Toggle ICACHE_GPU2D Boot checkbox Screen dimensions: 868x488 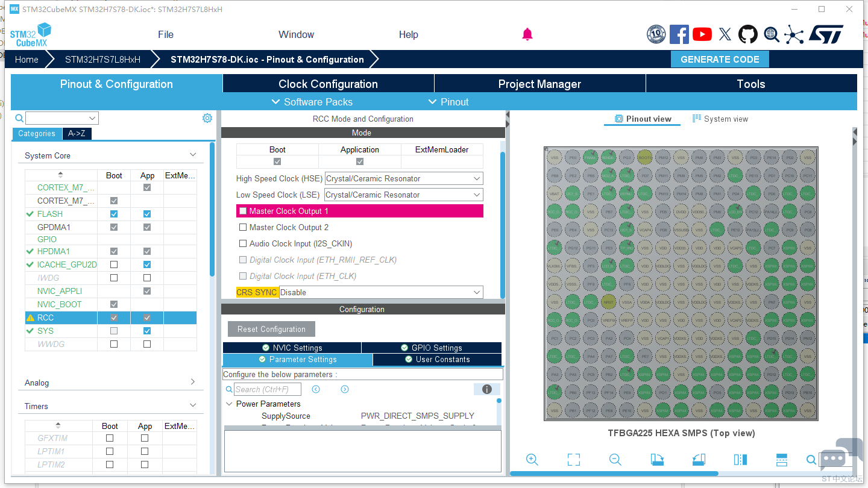point(114,264)
